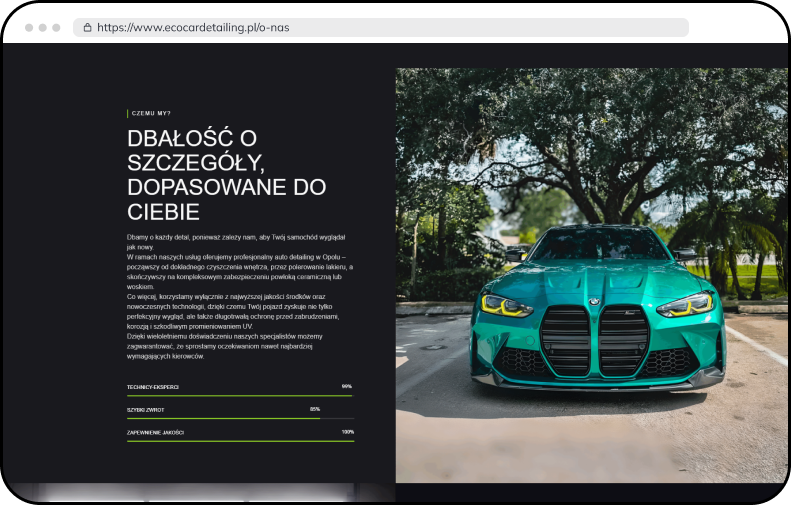The height and width of the screenshot is (505, 791).
Task: Click the 100% value next to ZAPEWNIENIE JAKOŚCI
Action: pyautogui.click(x=347, y=432)
